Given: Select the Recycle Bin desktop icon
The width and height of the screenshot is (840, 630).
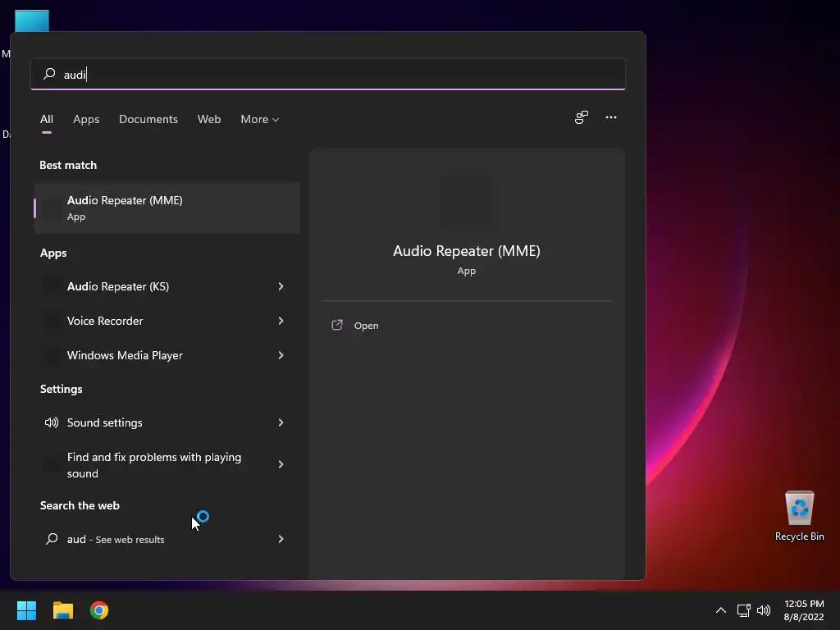Looking at the screenshot, I should coord(799,516).
